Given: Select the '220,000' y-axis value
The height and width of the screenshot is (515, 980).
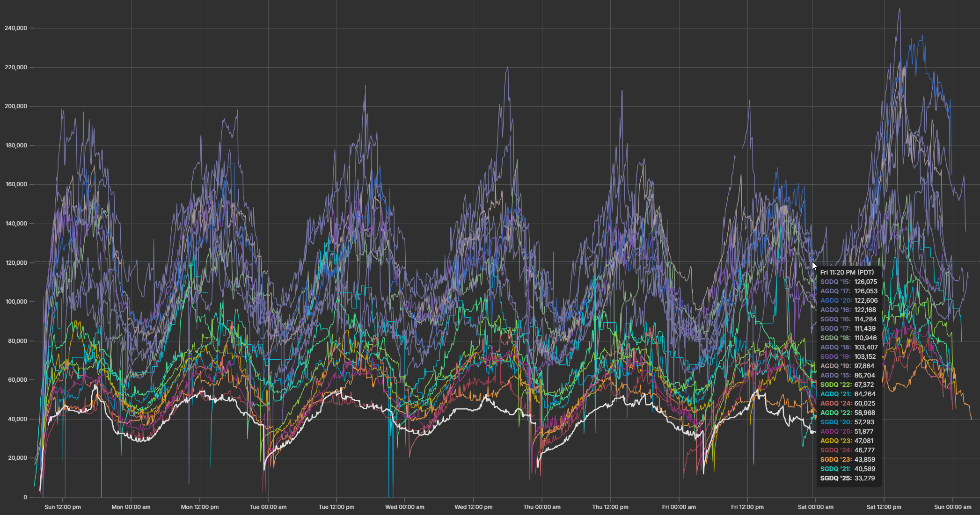Looking at the screenshot, I should point(16,67).
